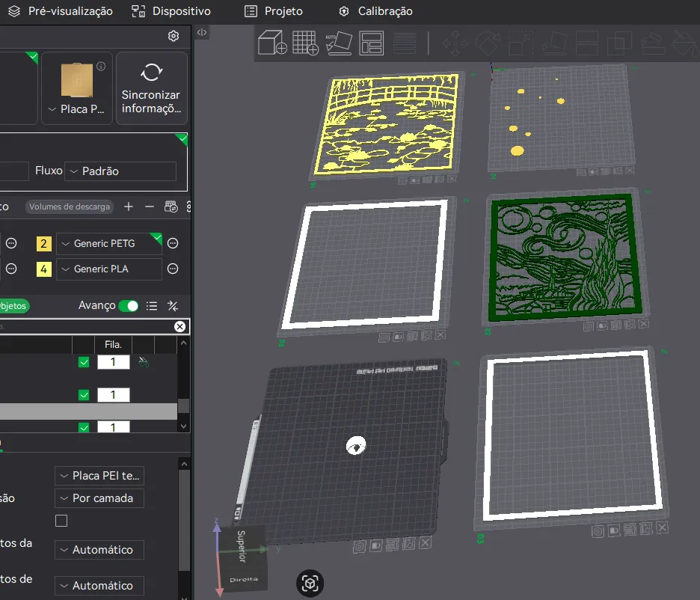700x600 pixels.
Task: Tick the empty checkbox below Por camada
Action: [x=61, y=521]
